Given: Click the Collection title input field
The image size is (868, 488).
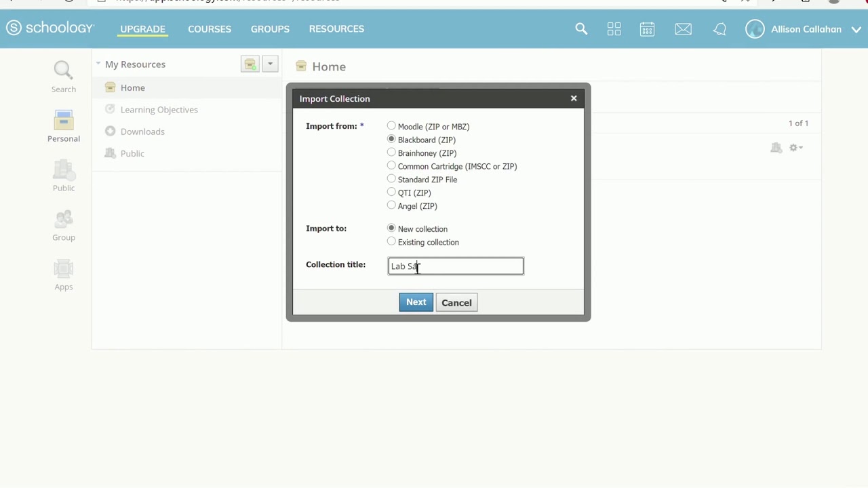Looking at the screenshot, I should click(456, 266).
